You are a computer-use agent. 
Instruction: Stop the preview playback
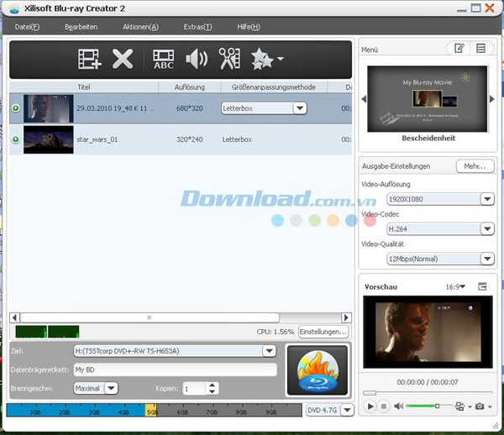pos(384,406)
